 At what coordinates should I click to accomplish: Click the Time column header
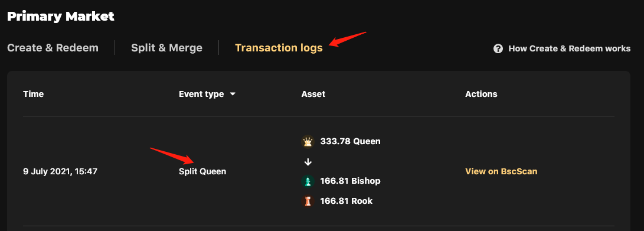coord(33,94)
